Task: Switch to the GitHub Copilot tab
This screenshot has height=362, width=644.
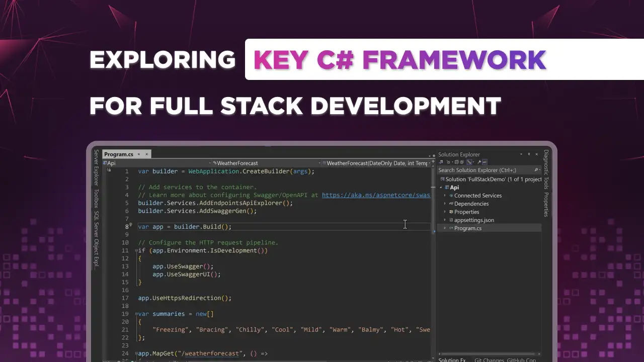Action: tap(521, 359)
